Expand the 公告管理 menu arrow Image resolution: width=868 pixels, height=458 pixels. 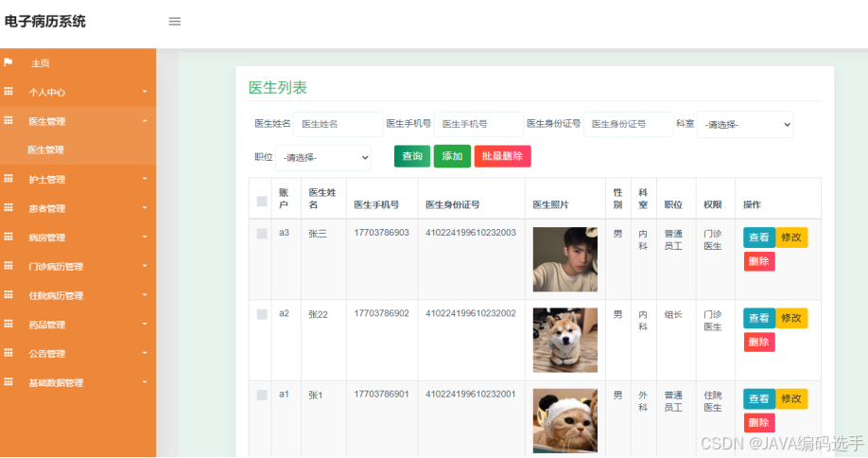[145, 353]
